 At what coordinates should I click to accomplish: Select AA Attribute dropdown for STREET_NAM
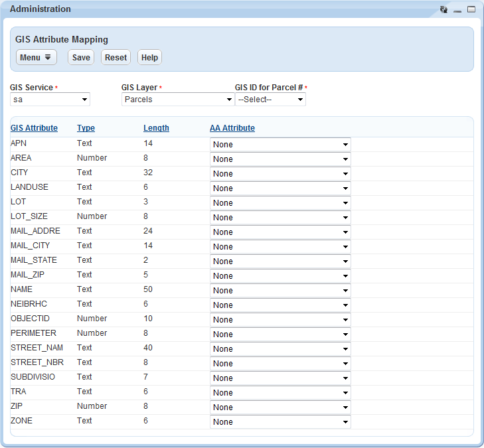[280, 348]
